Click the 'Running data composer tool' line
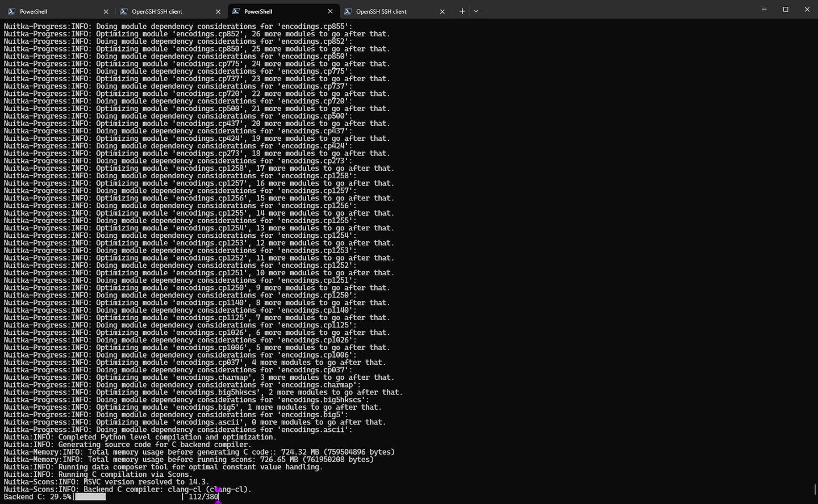The height and width of the screenshot is (504, 818). coord(163,467)
